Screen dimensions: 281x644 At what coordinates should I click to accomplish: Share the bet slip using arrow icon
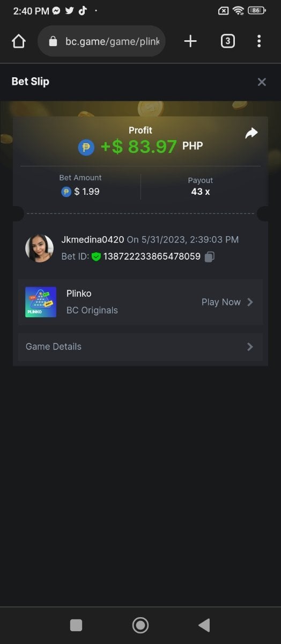[252, 133]
